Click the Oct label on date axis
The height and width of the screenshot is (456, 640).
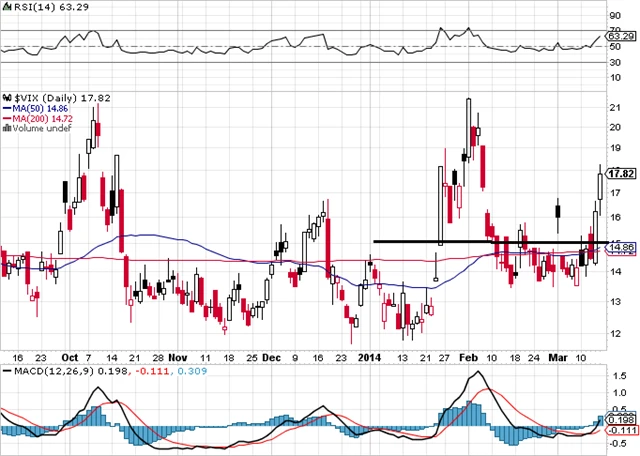[69, 356]
